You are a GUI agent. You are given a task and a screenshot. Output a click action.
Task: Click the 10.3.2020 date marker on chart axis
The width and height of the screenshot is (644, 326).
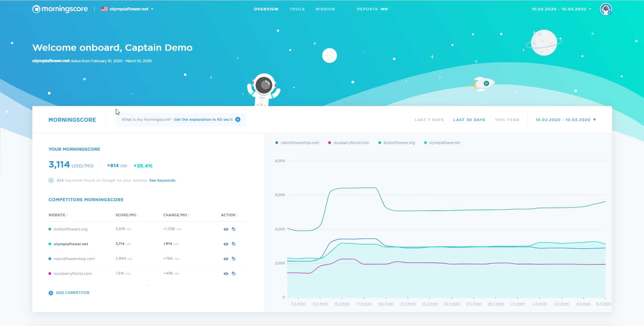[603, 304]
